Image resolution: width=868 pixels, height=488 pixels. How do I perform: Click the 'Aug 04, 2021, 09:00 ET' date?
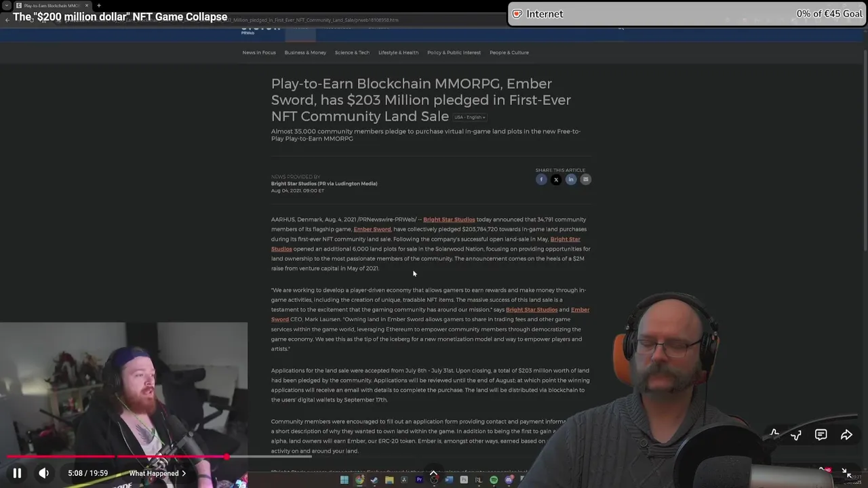(x=298, y=190)
